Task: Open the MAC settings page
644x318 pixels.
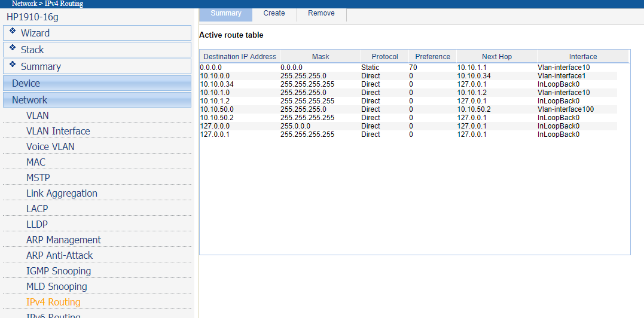Action: coord(36,163)
